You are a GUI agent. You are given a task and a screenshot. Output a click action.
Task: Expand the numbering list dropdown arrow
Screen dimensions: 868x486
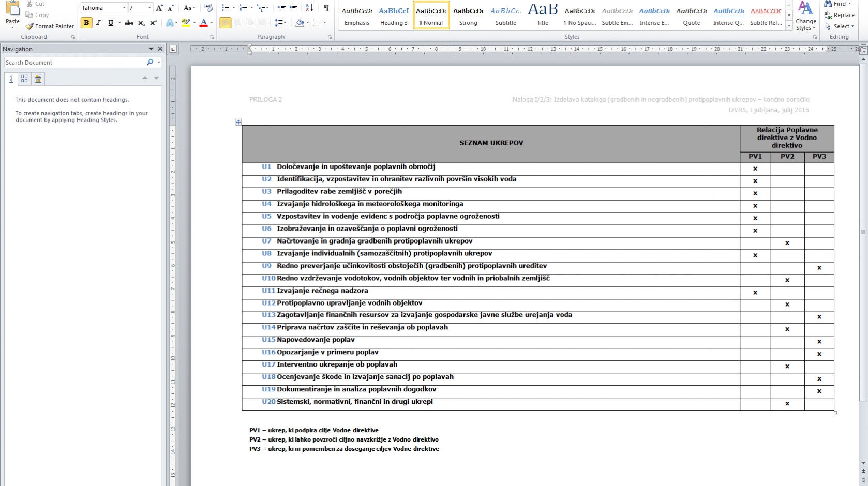pos(252,8)
